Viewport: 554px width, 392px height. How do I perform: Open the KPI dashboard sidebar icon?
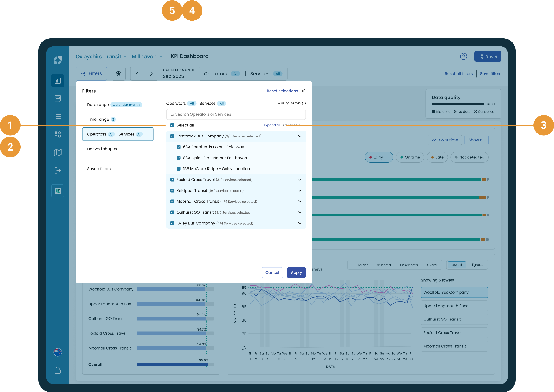point(57,81)
